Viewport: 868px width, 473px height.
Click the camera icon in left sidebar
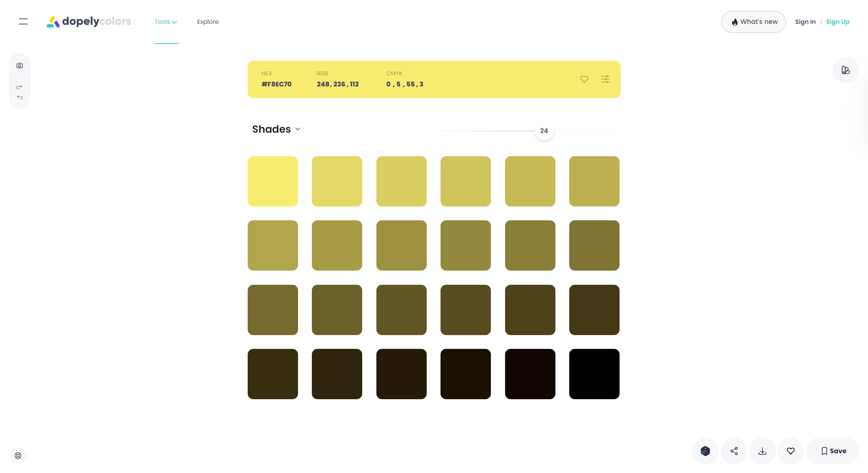tap(20, 66)
